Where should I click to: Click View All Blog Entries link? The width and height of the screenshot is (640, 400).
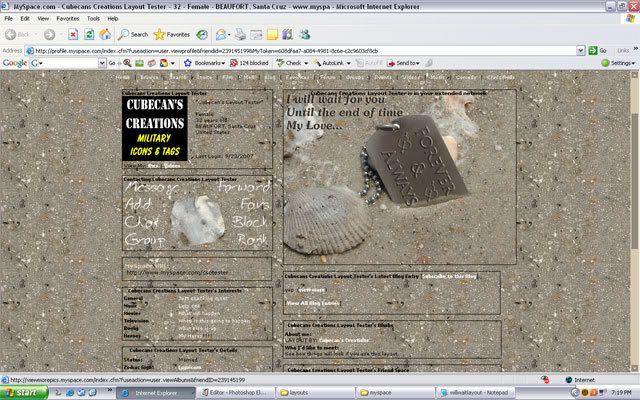(x=313, y=303)
